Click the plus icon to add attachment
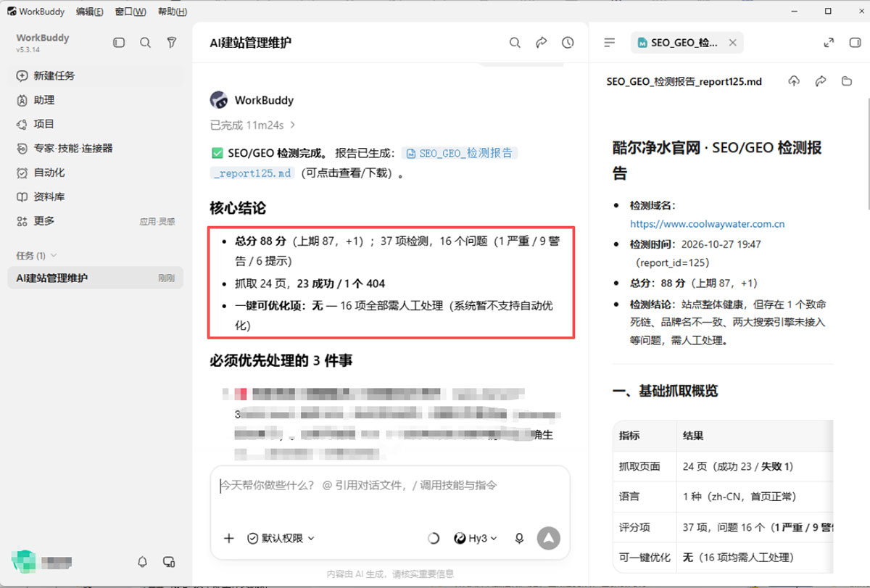 (x=229, y=538)
